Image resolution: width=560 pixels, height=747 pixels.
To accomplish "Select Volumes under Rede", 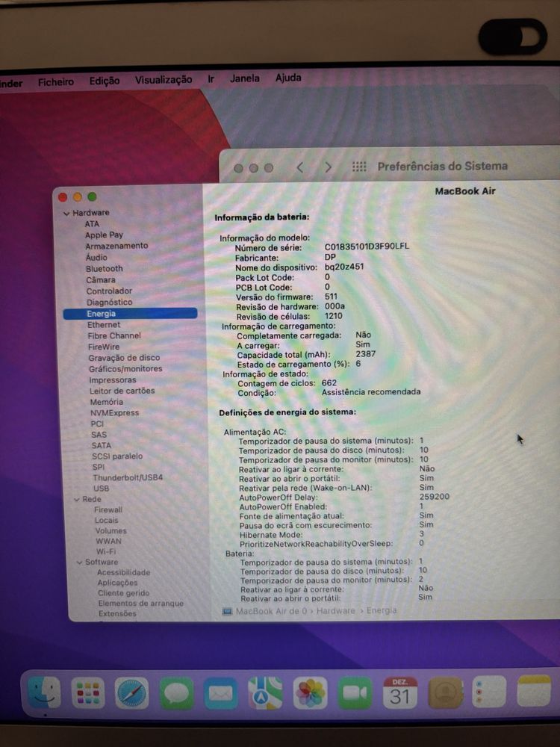I will pyautogui.click(x=111, y=531).
